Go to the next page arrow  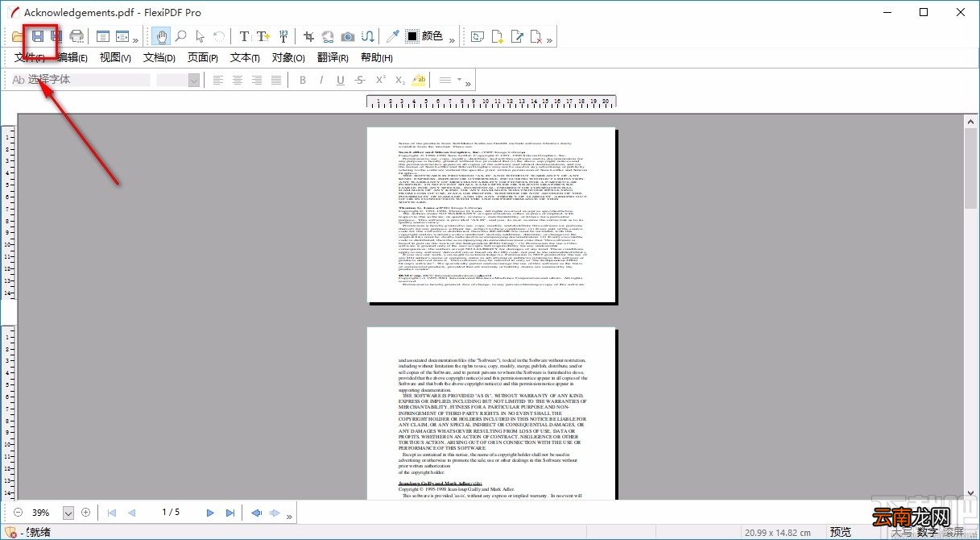[x=210, y=513]
